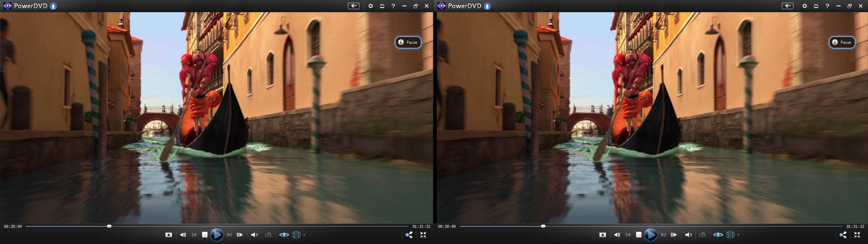Toggle TrueTheater eye effect in right window

[718, 235]
